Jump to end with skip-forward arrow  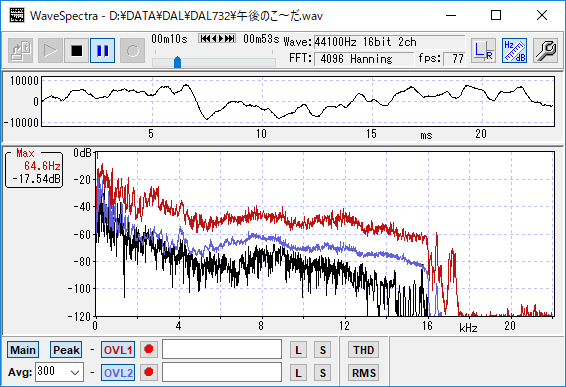[230, 38]
